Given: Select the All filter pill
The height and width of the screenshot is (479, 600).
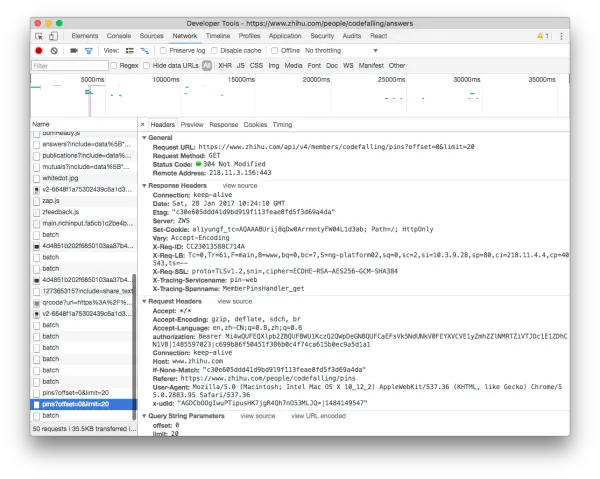Looking at the screenshot, I should click(x=207, y=65).
